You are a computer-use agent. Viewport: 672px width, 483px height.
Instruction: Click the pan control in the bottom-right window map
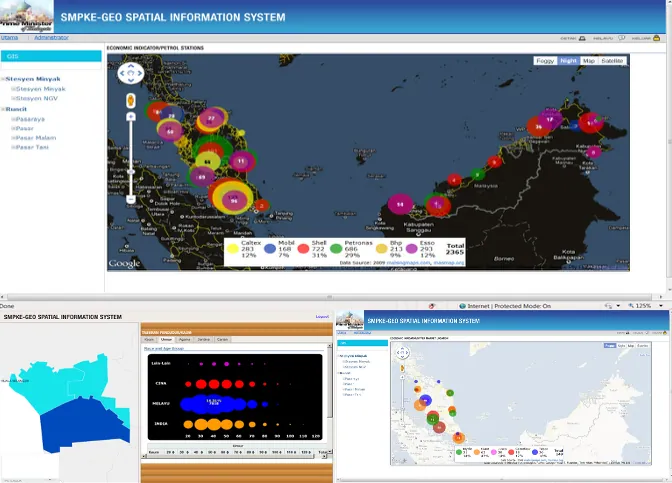402,353
